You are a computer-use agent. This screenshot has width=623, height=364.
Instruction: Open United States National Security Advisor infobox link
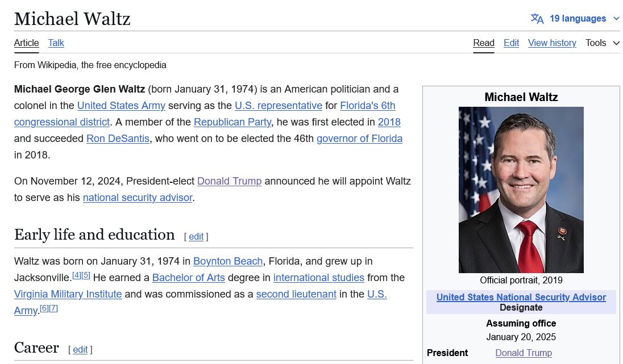click(x=521, y=297)
